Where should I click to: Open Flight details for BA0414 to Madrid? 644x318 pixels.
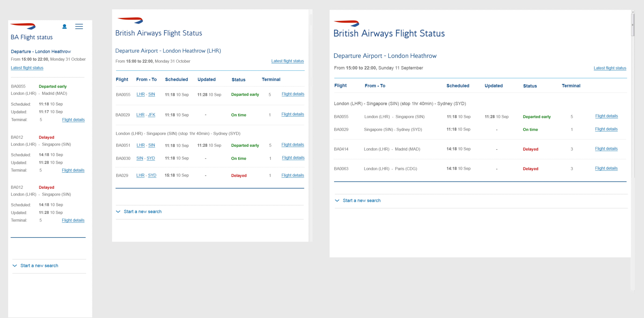[x=606, y=149]
